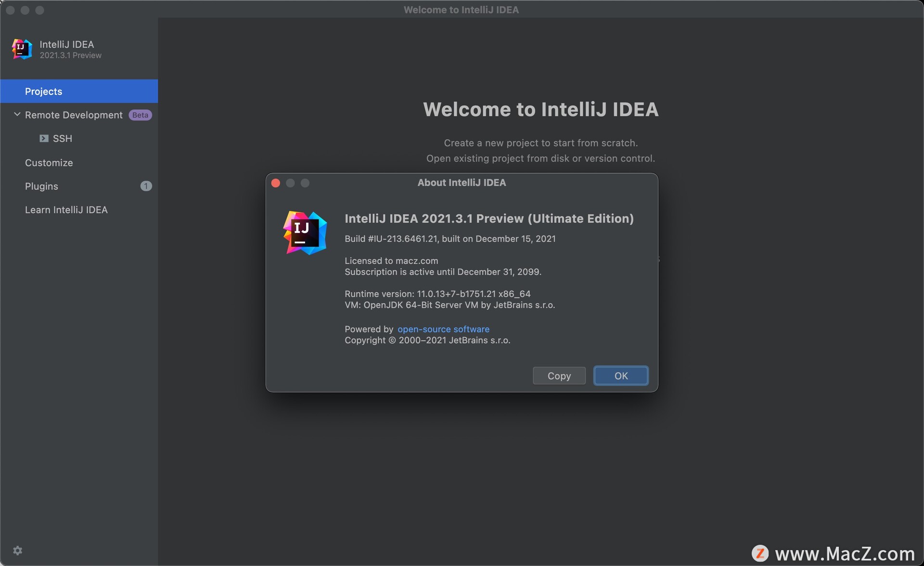This screenshot has height=566, width=924.
Task: Click the SSH terminal icon
Action: click(x=44, y=139)
